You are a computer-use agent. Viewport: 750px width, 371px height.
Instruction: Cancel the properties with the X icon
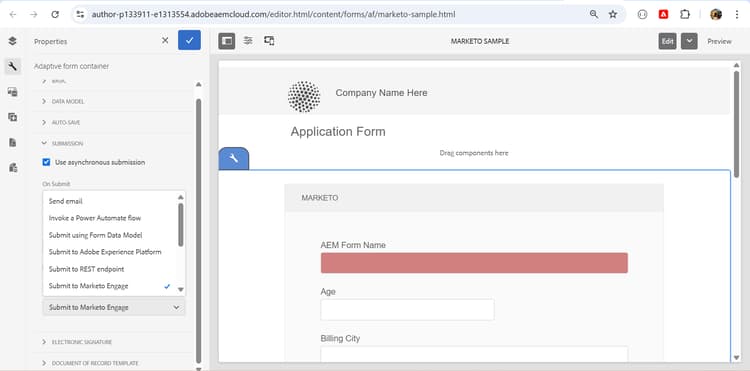coord(165,41)
